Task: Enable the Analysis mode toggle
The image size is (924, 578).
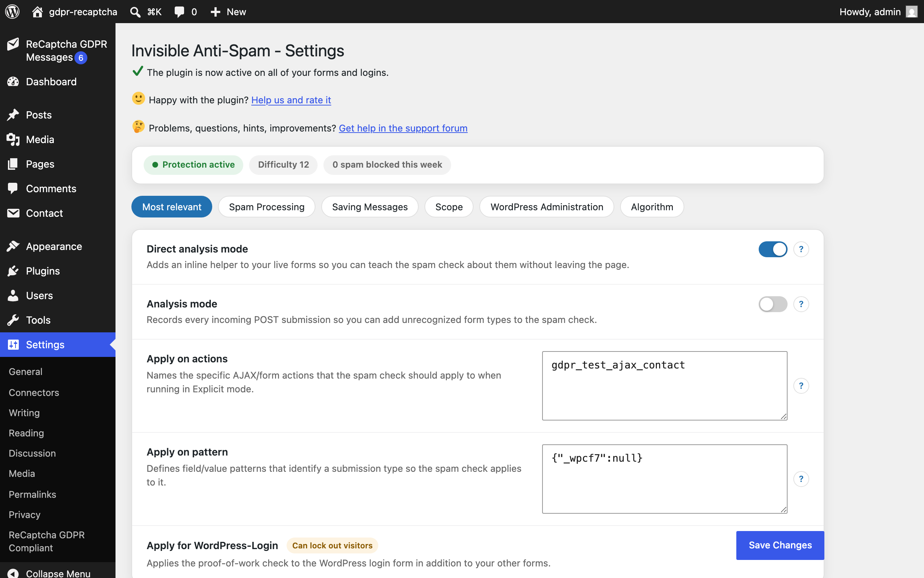Action: tap(773, 304)
